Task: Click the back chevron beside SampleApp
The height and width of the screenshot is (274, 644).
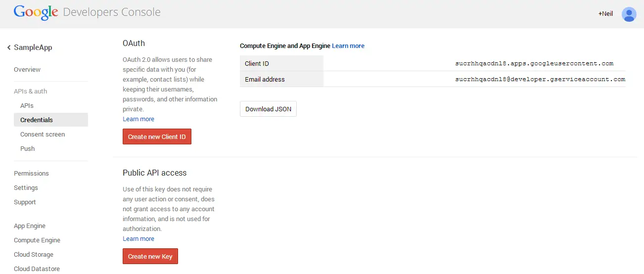Action: (x=9, y=47)
